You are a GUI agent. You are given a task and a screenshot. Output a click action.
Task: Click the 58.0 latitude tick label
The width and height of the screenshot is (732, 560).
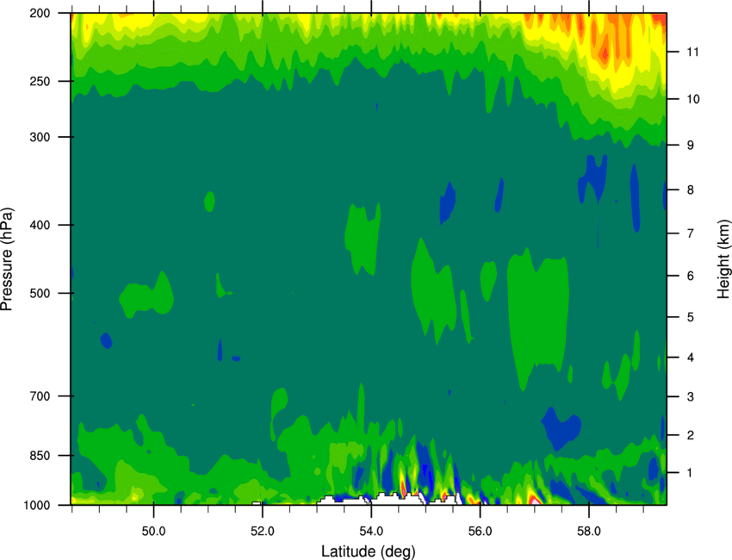pyautogui.click(x=589, y=532)
